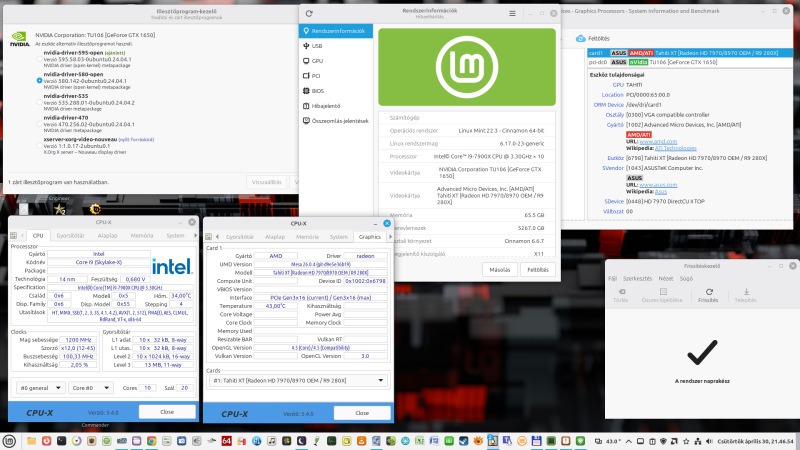Open Fájl menu in Update Manager
This screenshot has height=450, width=800.
coord(613,279)
